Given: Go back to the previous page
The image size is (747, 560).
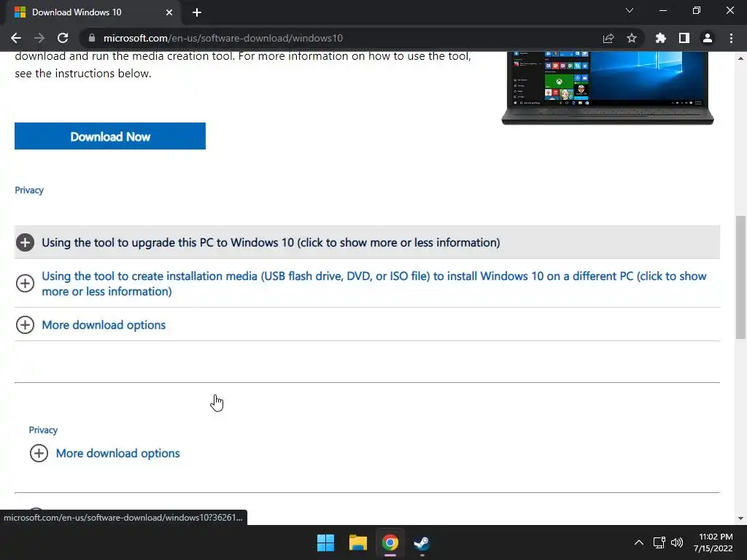Looking at the screenshot, I should (x=16, y=38).
